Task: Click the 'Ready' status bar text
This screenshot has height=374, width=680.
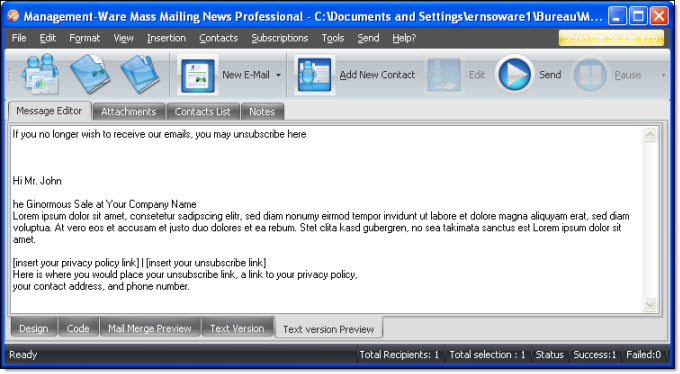Action: 23,355
